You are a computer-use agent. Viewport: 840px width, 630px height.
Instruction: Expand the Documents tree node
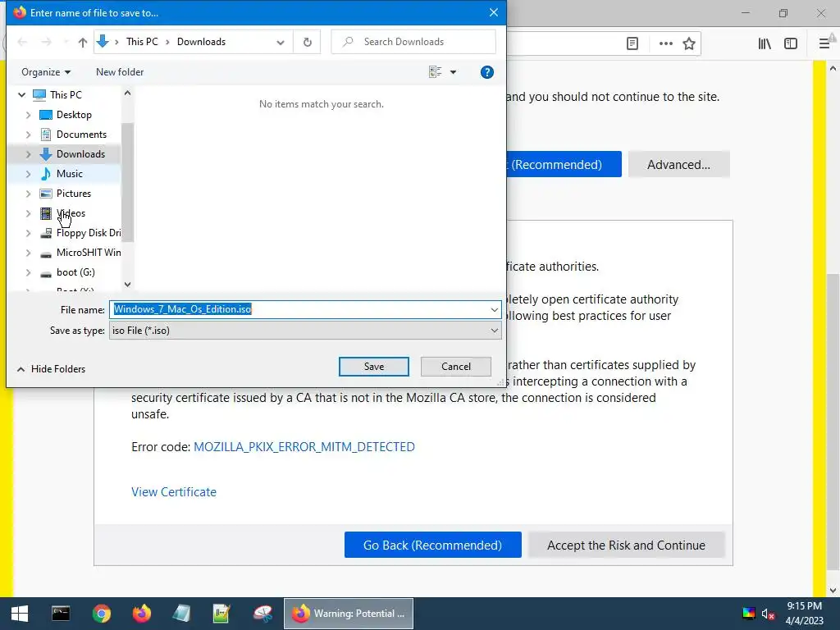(x=29, y=135)
